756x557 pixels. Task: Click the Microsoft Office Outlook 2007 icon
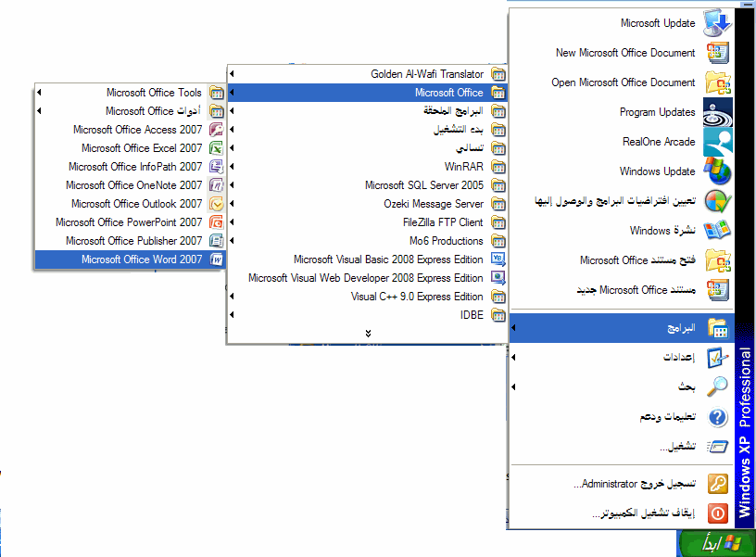click(216, 204)
